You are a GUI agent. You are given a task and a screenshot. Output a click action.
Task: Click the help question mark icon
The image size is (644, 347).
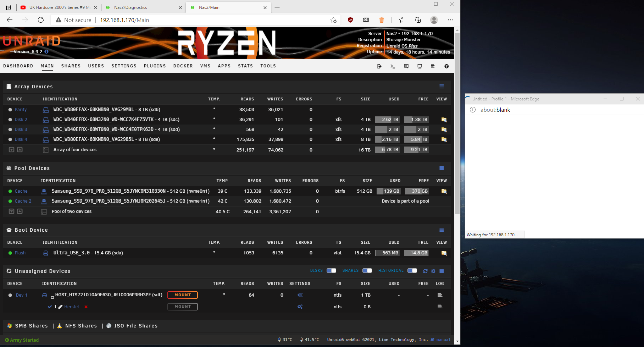click(x=446, y=66)
